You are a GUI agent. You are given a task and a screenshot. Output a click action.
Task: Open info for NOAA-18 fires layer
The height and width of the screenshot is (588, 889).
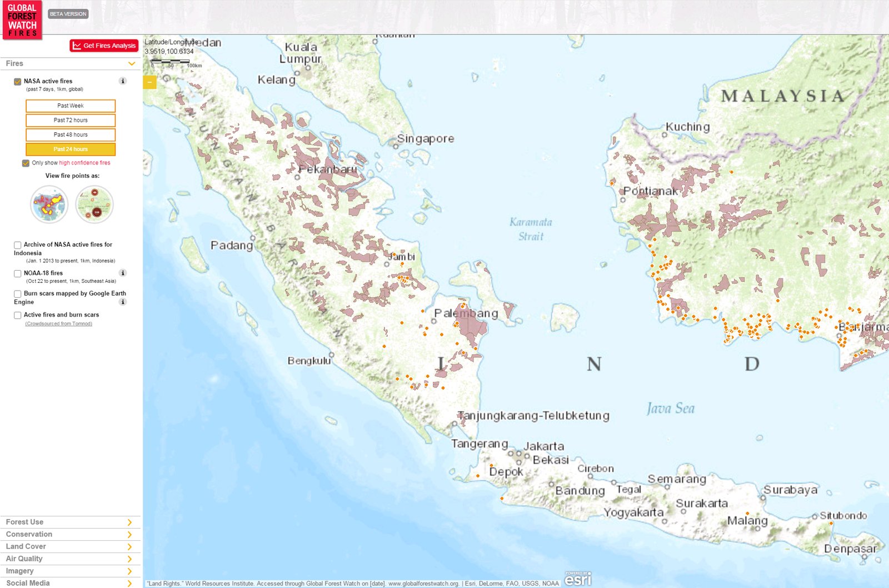tap(122, 273)
